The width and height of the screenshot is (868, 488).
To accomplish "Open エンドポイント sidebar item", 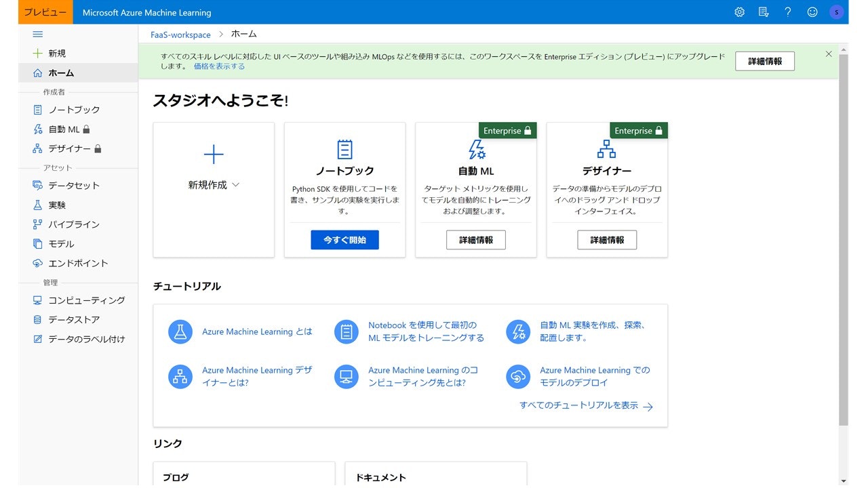I will pos(78,263).
